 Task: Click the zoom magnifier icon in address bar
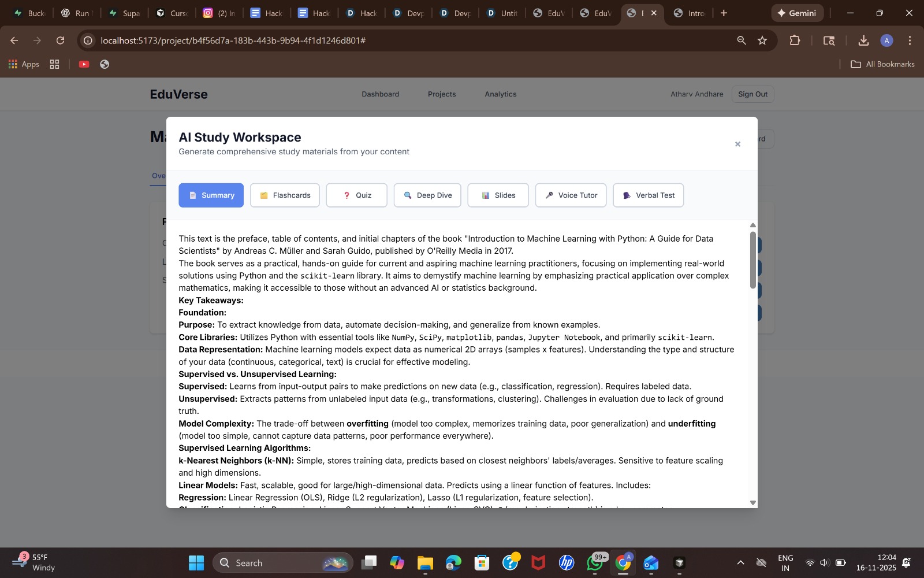(742, 40)
